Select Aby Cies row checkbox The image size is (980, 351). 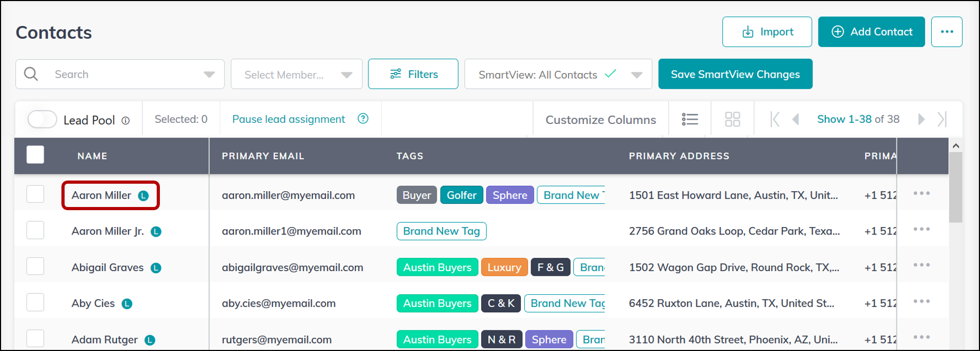click(x=35, y=302)
